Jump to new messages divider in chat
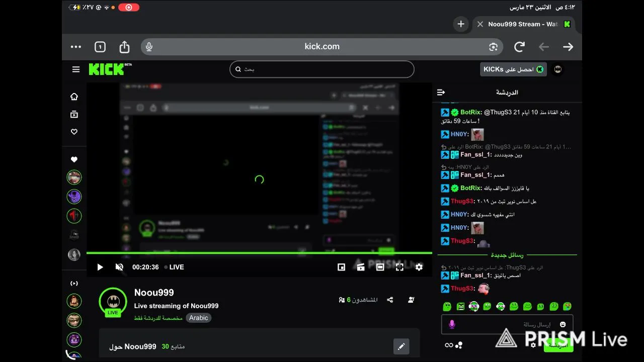The height and width of the screenshot is (362, 644). (x=507, y=255)
